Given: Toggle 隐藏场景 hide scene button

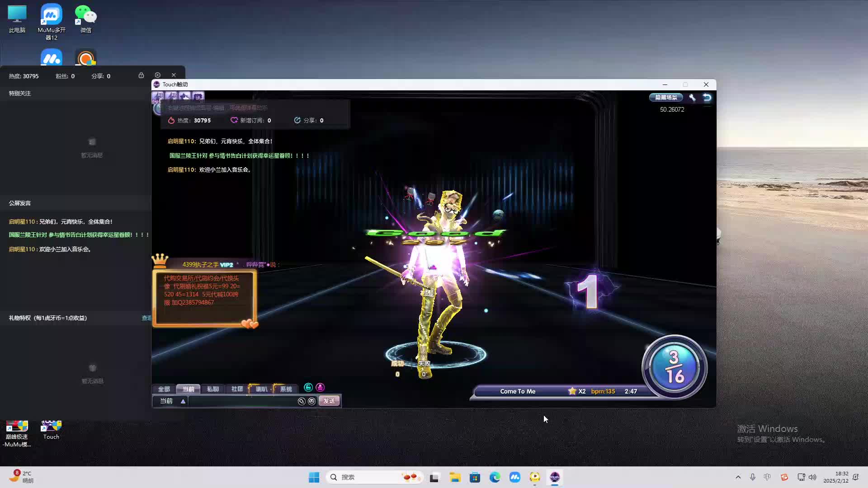Looking at the screenshot, I should tap(666, 98).
